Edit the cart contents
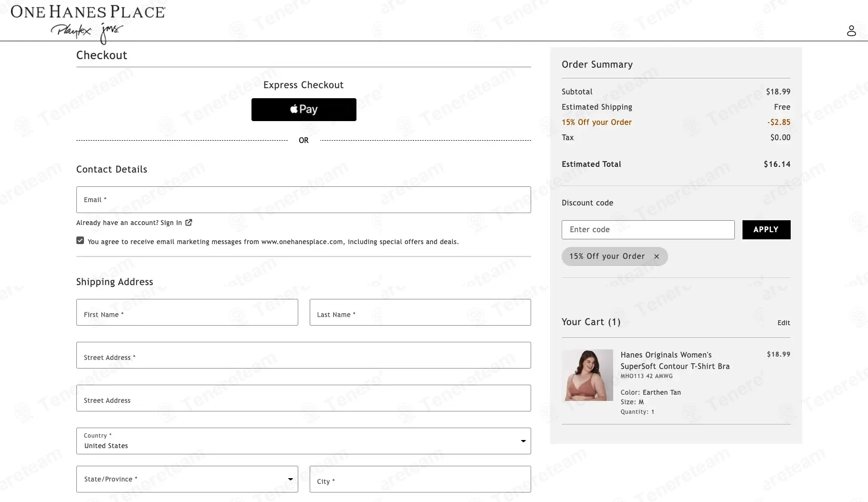 784,323
